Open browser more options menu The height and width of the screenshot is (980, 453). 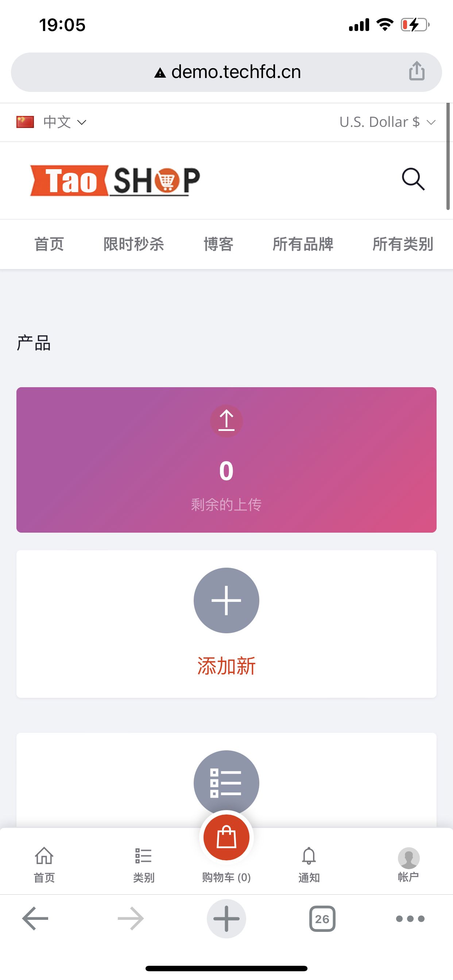[x=410, y=919]
